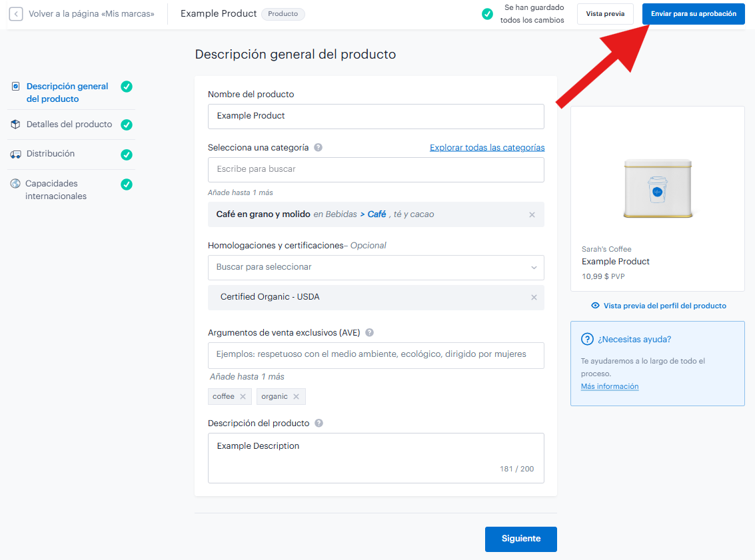Delete the organic tag
The width and height of the screenshot is (755, 560).
coord(296,397)
